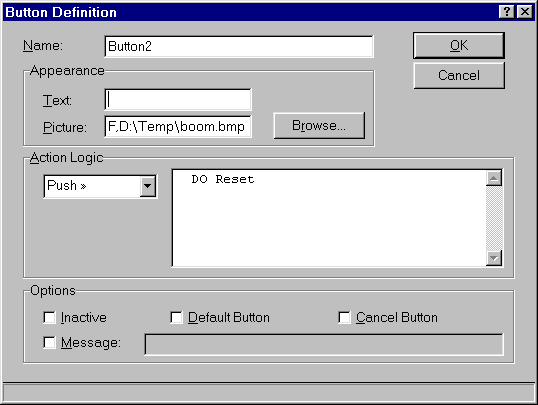Check the Default Button option
The image size is (538, 405).
(x=176, y=317)
